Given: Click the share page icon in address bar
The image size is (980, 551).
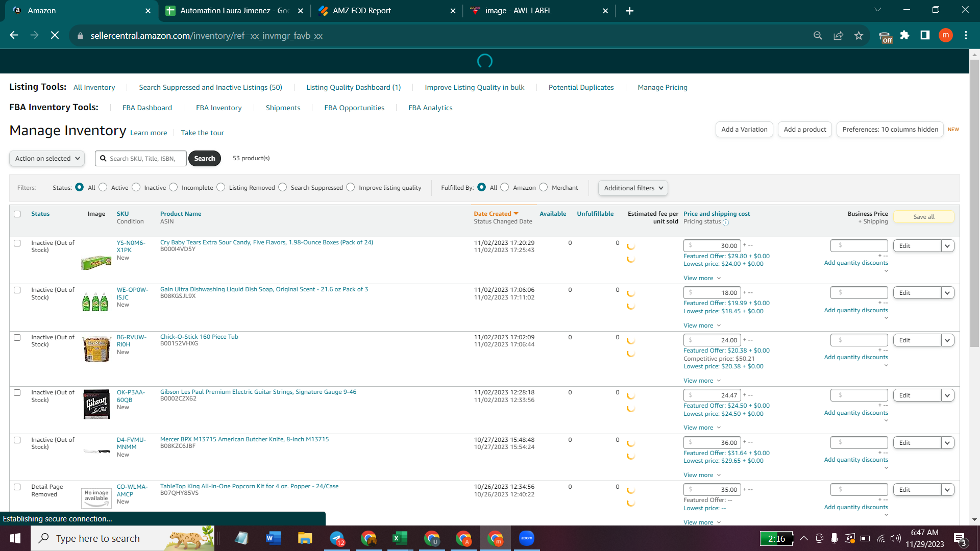Looking at the screenshot, I should coord(838,35).
